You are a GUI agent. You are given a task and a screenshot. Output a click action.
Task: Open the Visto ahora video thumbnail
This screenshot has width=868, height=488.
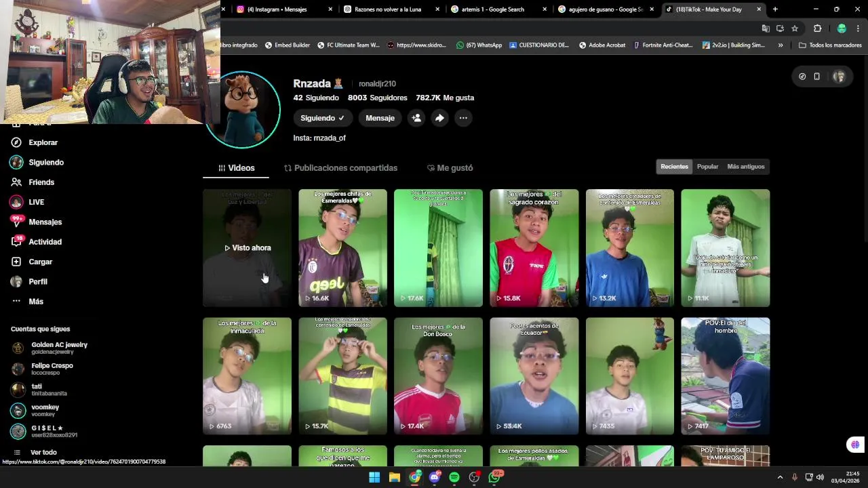click(247, 248)
